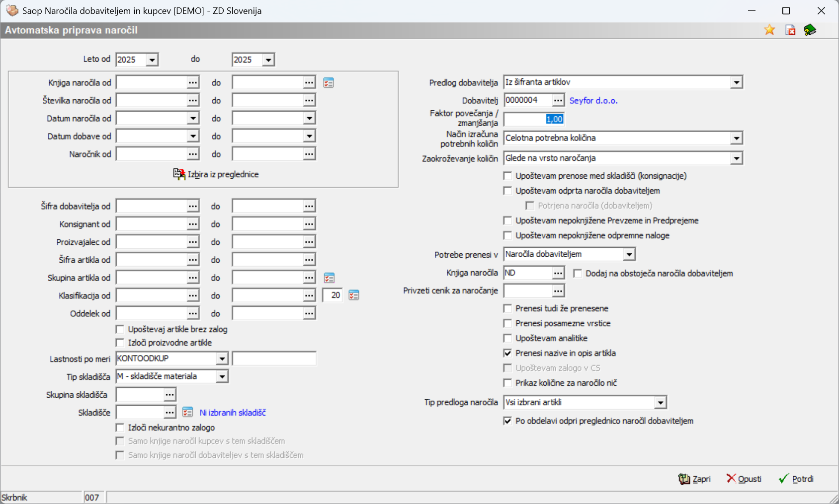Viewport: 839px width, 504px height.
Task: Check Upoštevam odprta naročila dobaviteljem
Action: pyautogui.click(x=507, y=191)
